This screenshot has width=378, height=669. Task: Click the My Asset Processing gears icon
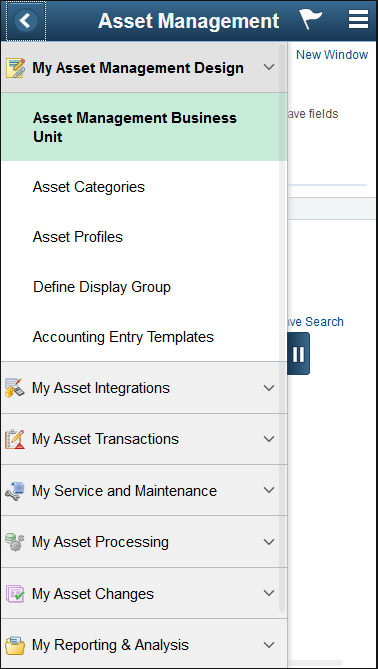click(15, 542)
